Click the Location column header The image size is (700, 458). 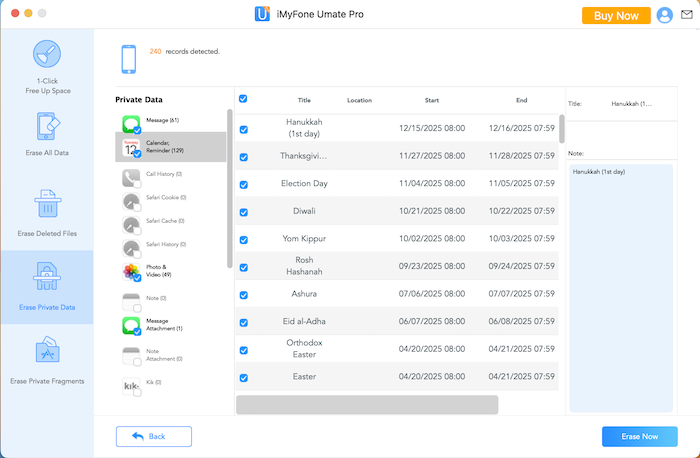359,100
